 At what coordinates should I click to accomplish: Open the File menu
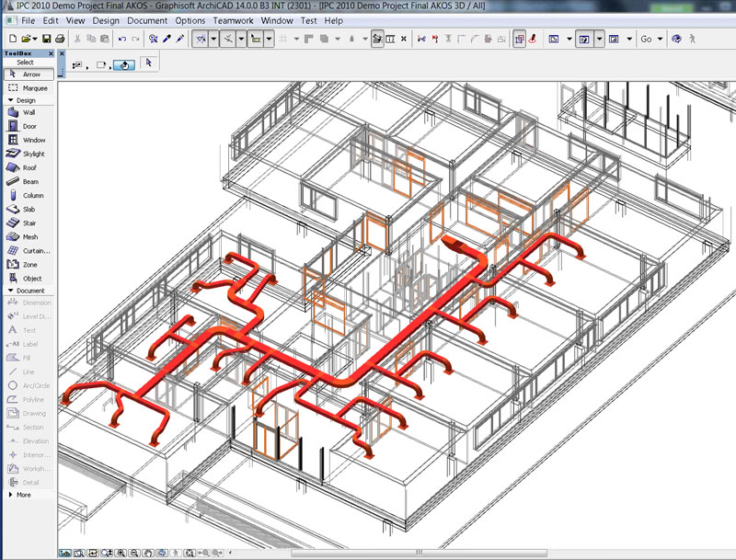point(29,20)
